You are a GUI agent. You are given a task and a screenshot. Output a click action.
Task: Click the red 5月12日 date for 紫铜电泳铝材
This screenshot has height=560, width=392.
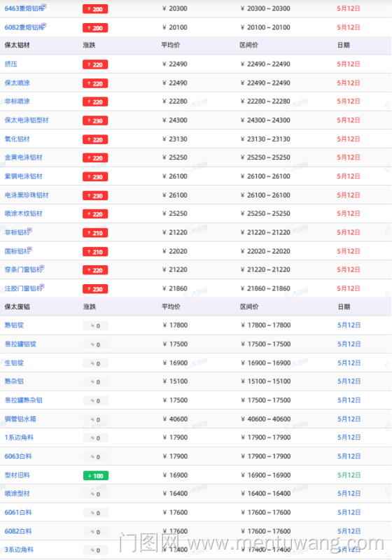click(x=349, y=176)
